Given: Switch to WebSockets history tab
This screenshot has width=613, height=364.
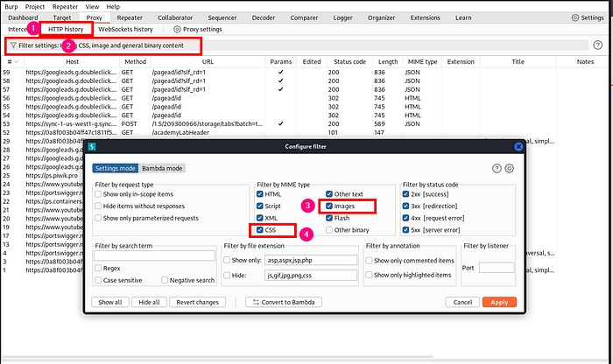Looking at the screenshot, I should [x=130, y=29].
